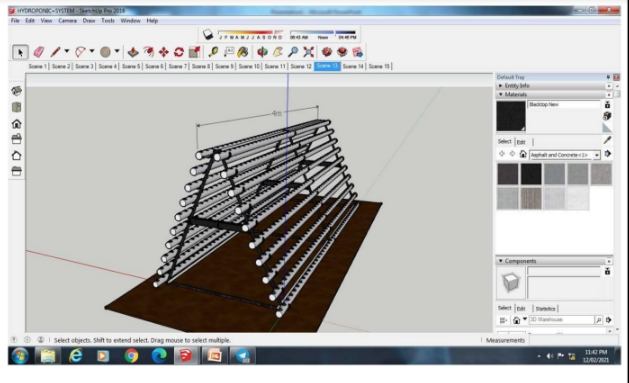Open the Edit tab in Materials panel
Screen dimensions: 629x383
521,142
